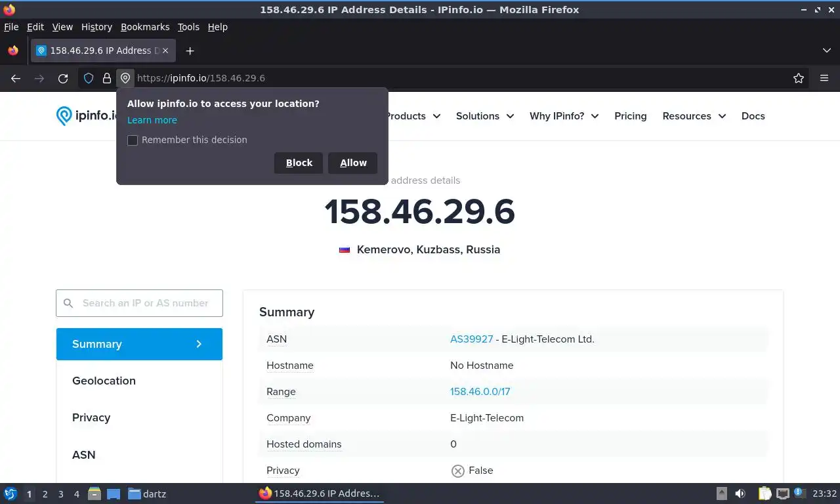
Task: Click the location permission pin icon
Action: pos(125,78)
